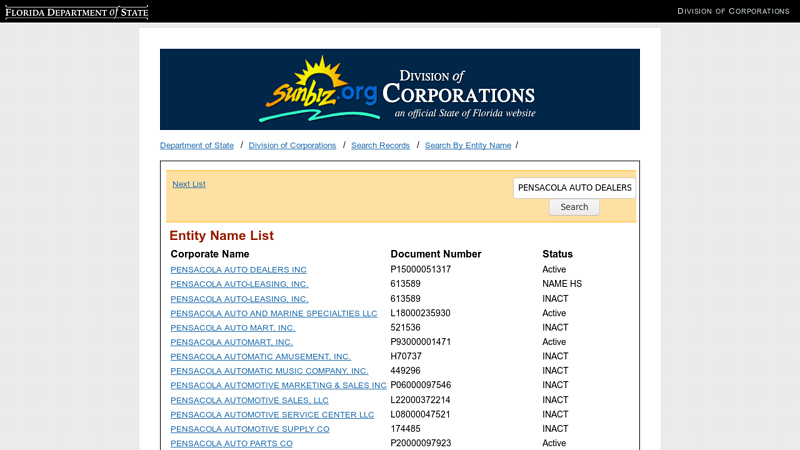800x450 pixels.
Task: Click document number L18000235930
Action: pyautogui.click(x=420, y=313)
